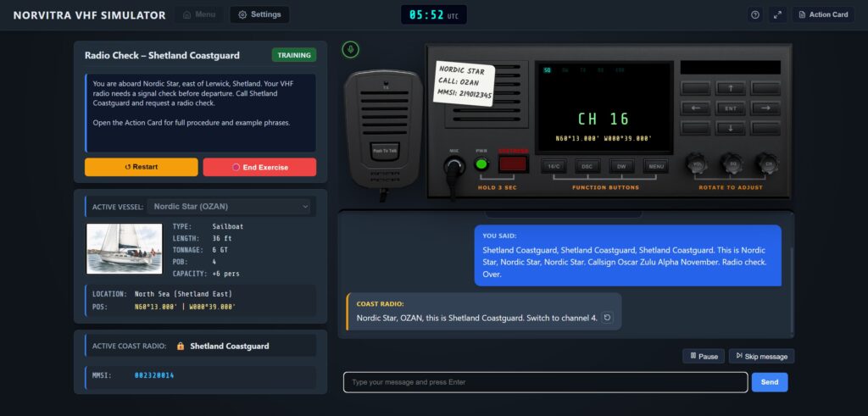The height and width of the screenshot is (416, 868).
Task: Open the Action Card
Action: pyautogui.click(x=823, y=15)
